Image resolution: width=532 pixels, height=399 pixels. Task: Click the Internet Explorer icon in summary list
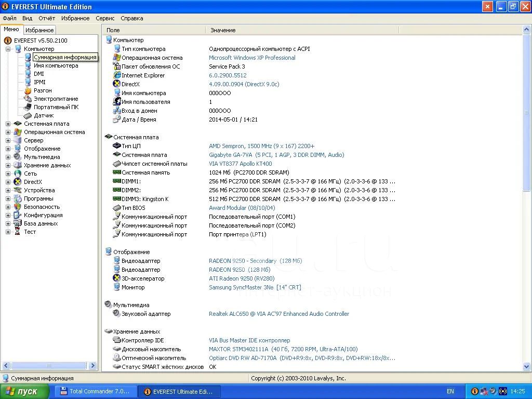coord(117,75)
